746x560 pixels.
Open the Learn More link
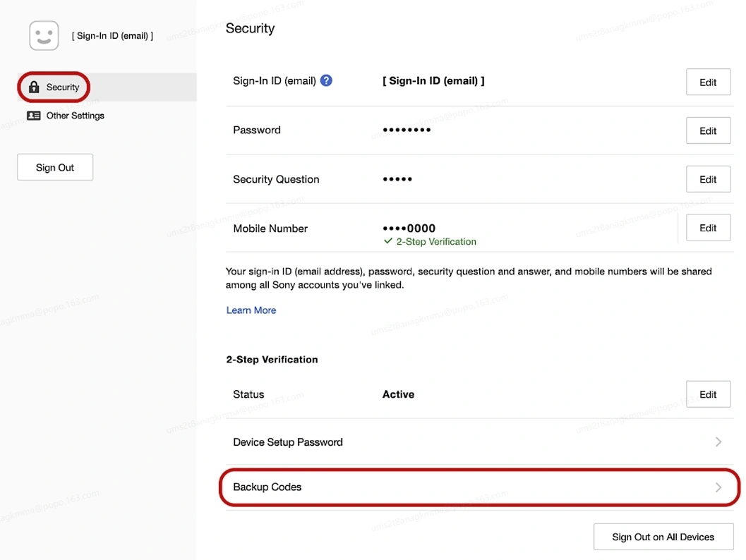tap(251, 310)
